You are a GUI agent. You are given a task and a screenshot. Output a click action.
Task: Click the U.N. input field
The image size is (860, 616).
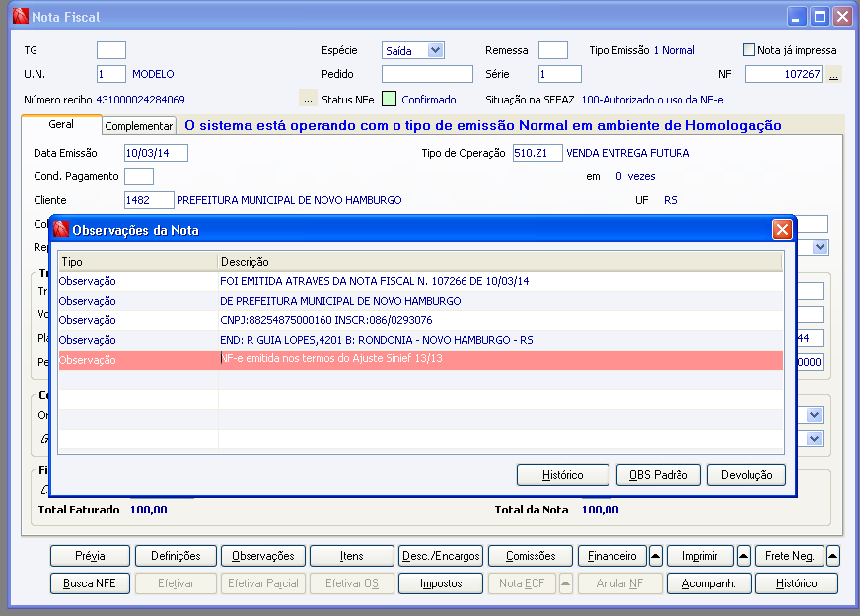[111, 74]
